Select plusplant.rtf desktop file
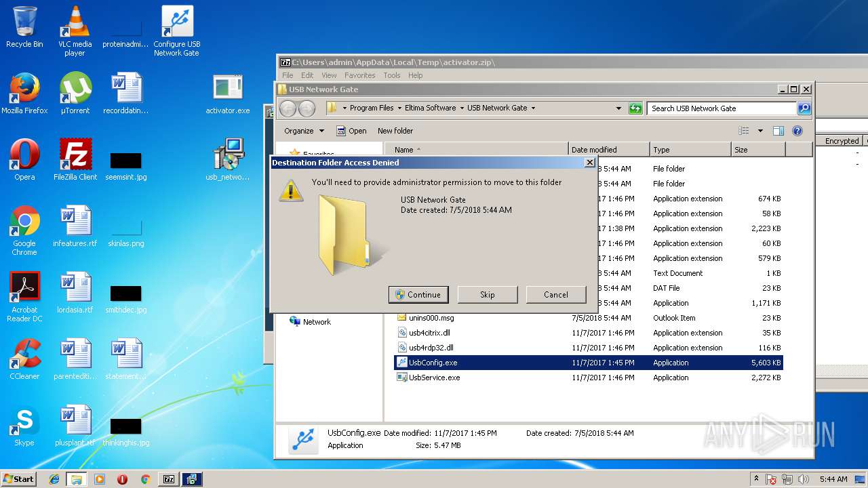 75,426
